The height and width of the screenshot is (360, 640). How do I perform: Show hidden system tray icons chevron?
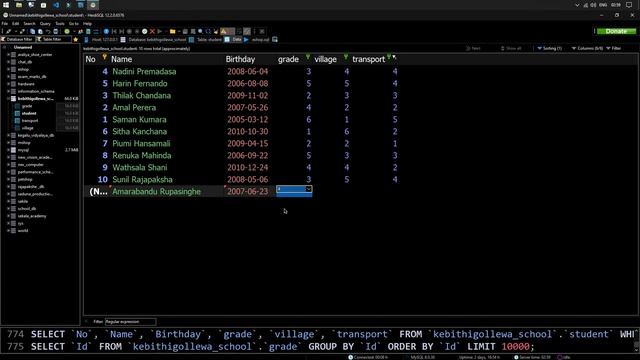577,5
